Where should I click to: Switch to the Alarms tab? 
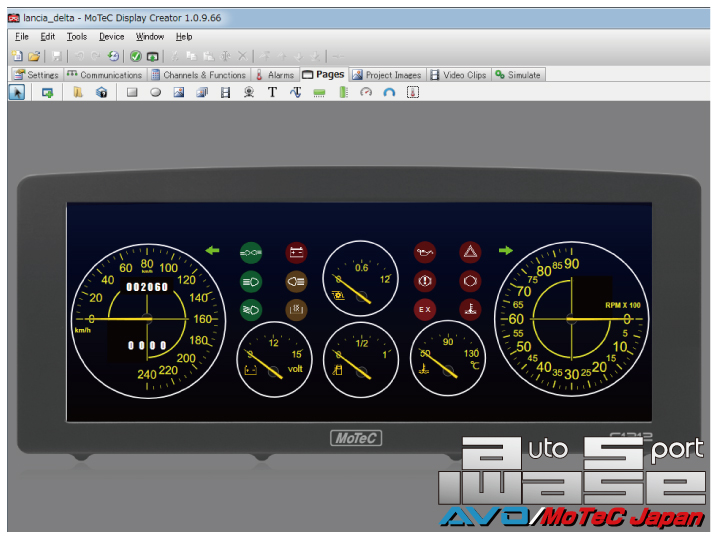[275, 75]
